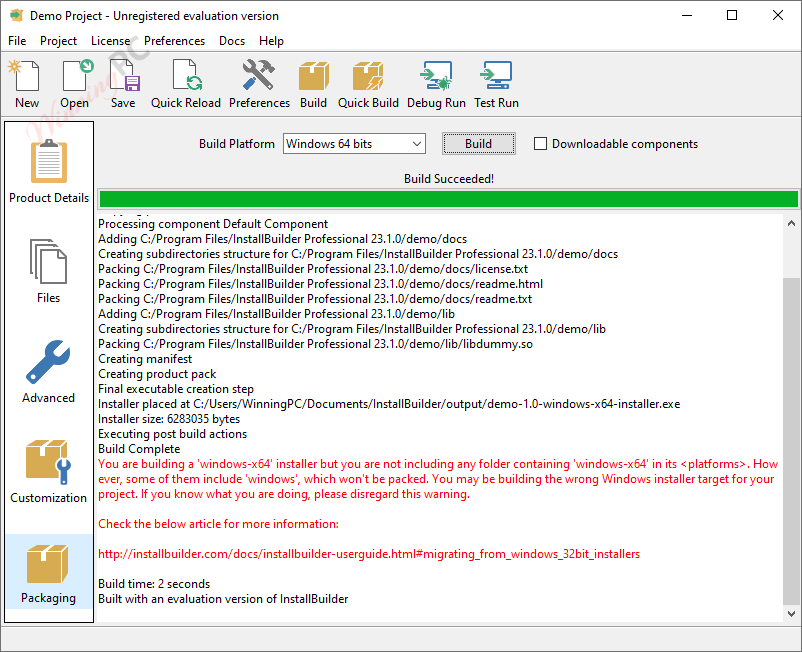The height and width of the screenshot is (652, 802).
Task: Open the Docs menu
Action: click(232, 41)
